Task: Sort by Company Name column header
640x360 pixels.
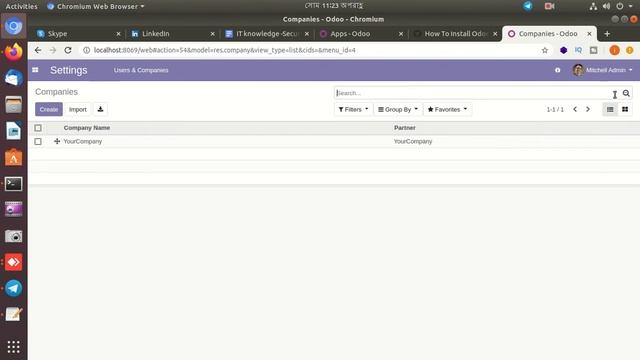Action: (x=87, y=128)
